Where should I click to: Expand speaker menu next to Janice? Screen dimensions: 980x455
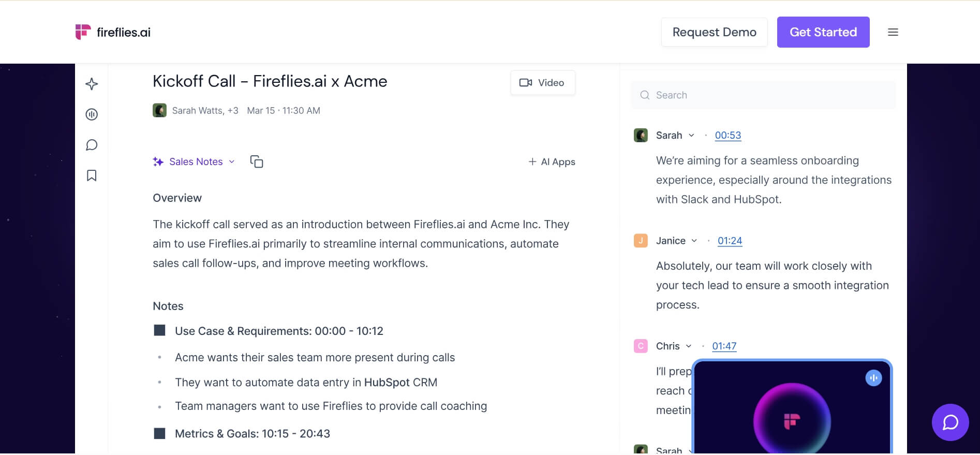point(694,241)
